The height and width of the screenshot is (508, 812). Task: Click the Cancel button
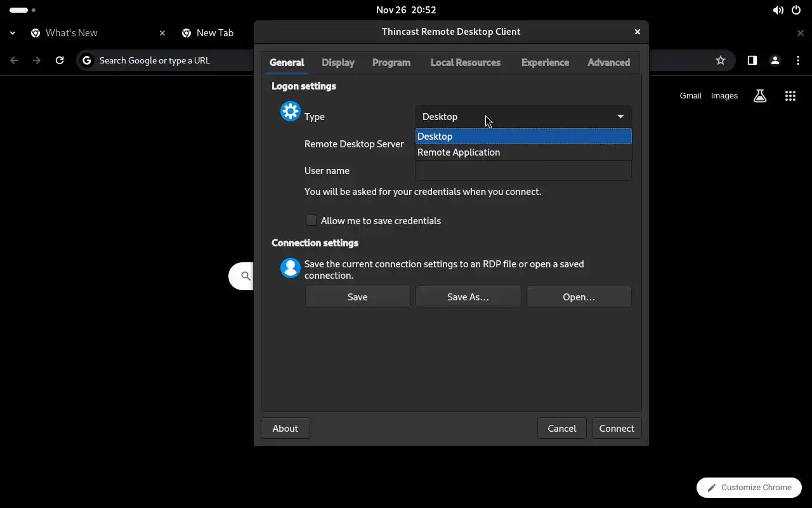[x=562, y=428]
